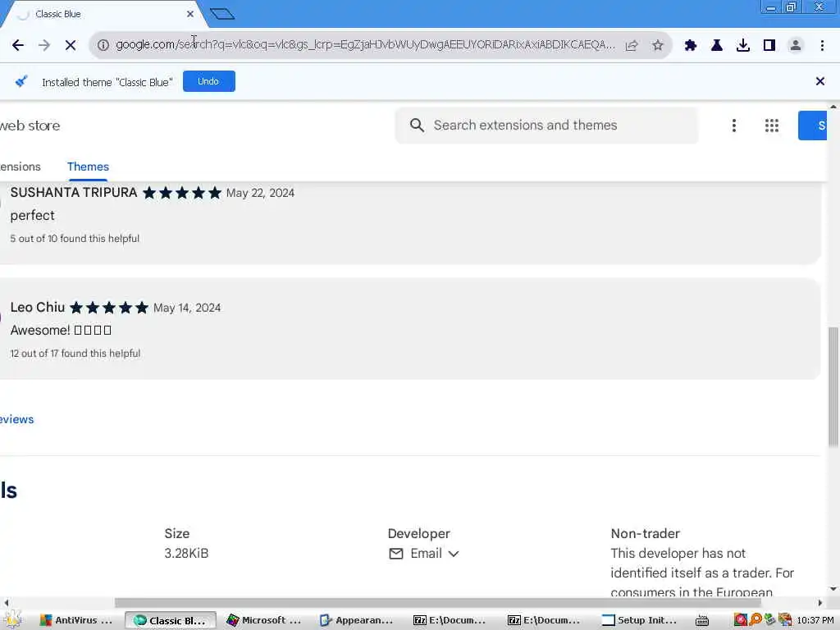Open Chrome Labs flask icon
This screenshot has width=840, height=630.
717,45
